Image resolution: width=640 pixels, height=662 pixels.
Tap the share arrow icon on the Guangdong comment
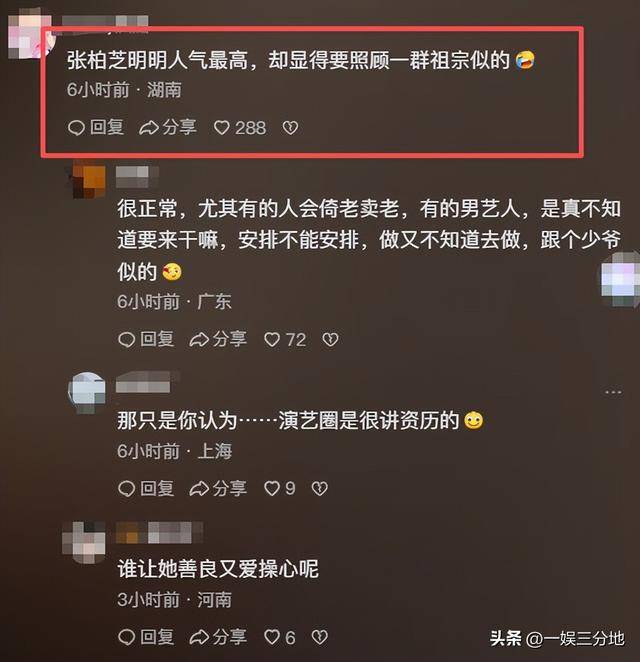coord(199,339)
